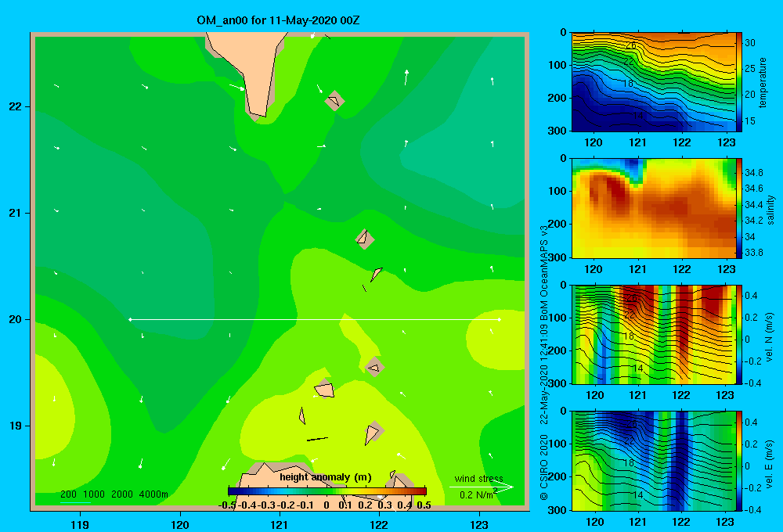Open the temperature depth section panel
Screen dimensions: 783x532
[653, 82]
